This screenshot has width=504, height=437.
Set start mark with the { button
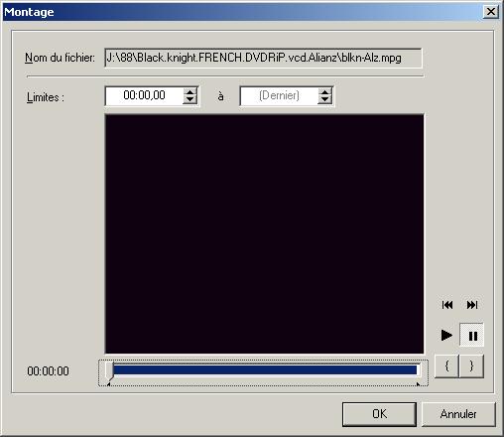tap(446, 365)
